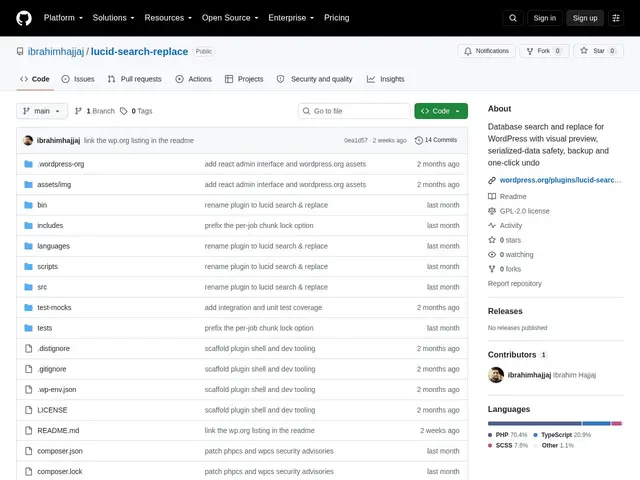Click the includes folder icon

pyautogui.click(x=28, y=225)
